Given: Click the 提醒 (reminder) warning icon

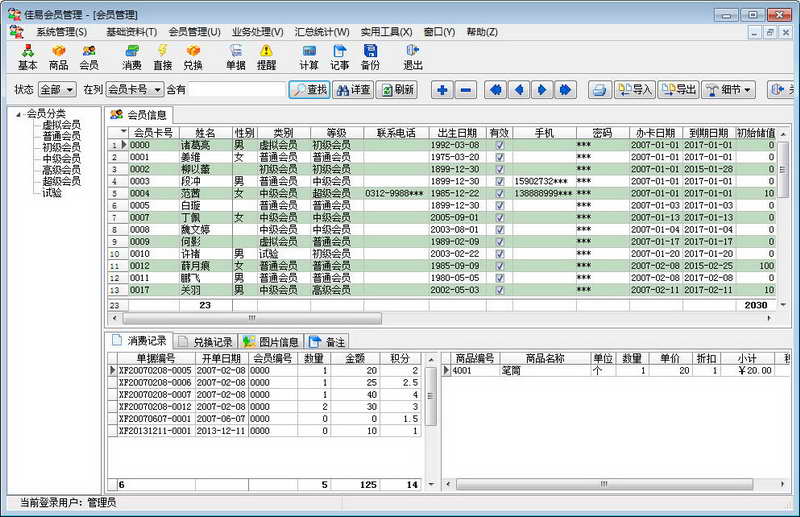Looking at the screenshot, I should [266, 56].
